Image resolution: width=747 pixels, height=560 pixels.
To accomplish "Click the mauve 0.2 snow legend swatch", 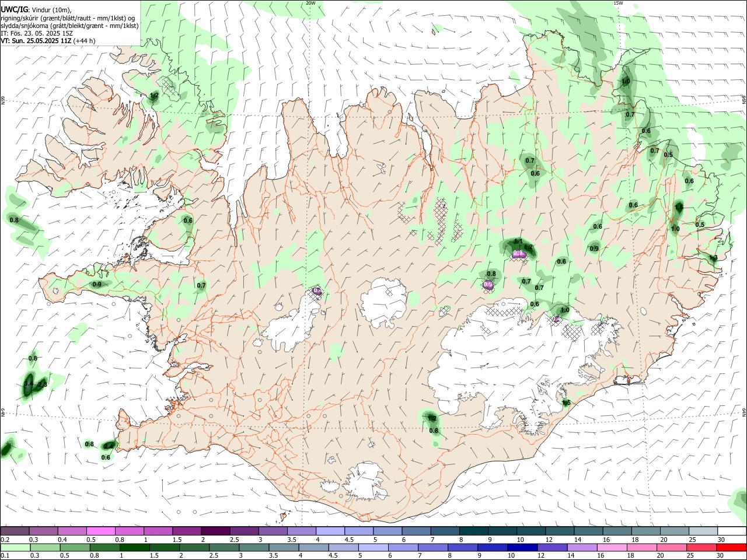I will (x=15, y=531).
